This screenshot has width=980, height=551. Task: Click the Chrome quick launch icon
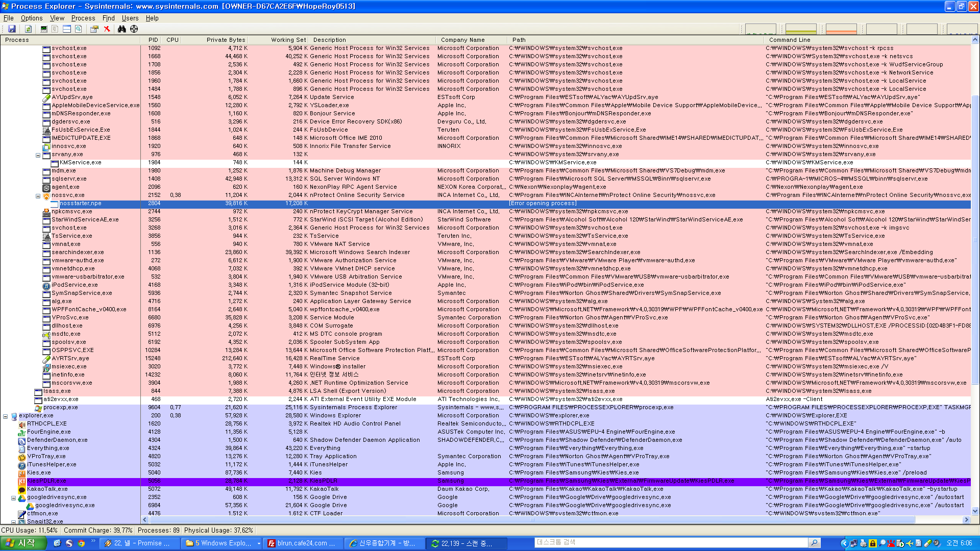(x=81, y=543)
